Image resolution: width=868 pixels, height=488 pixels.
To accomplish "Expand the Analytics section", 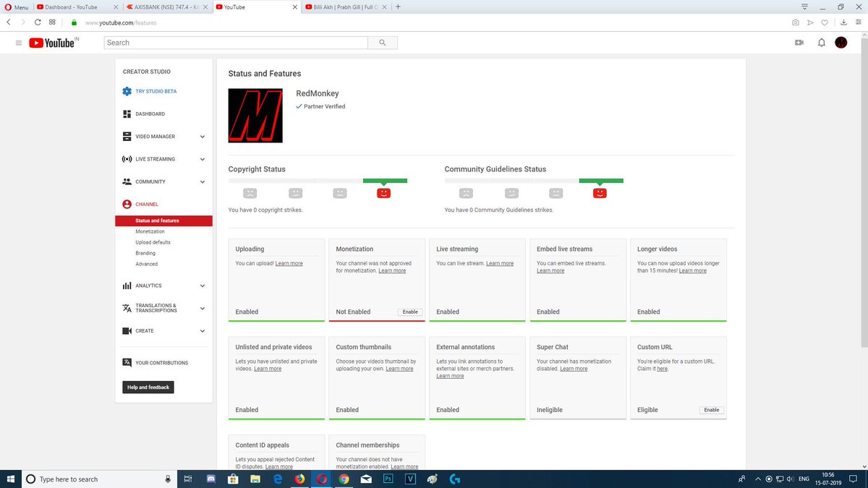I will click(203, 286).
